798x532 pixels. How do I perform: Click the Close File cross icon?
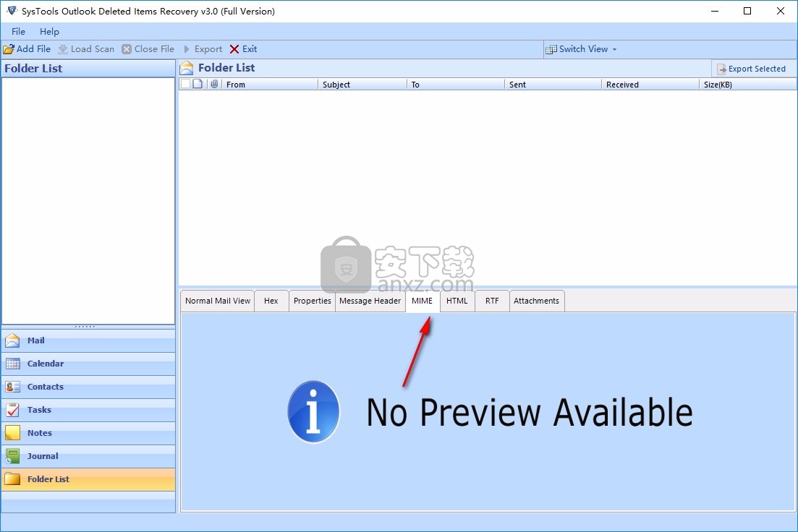tap(126, 49)
